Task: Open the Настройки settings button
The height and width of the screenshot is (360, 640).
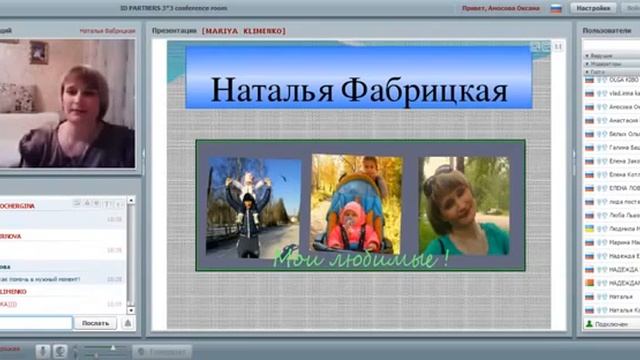Action: (x=593, y=8)
